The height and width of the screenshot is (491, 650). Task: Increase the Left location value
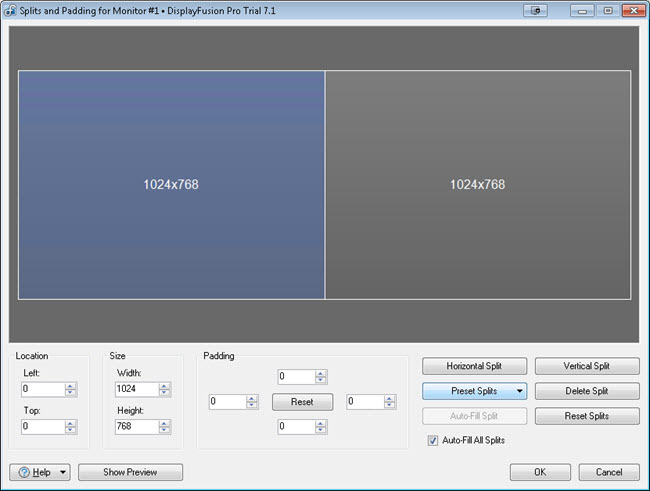pos(70,386)
